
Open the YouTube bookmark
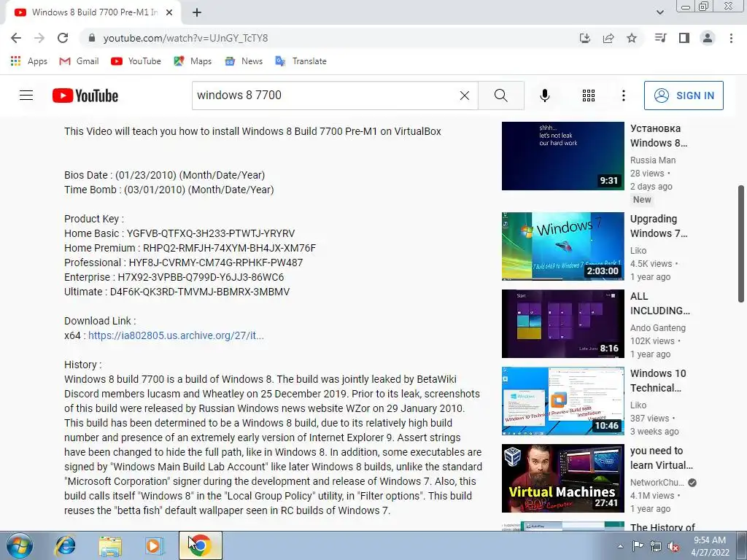[x=136, y=61]
